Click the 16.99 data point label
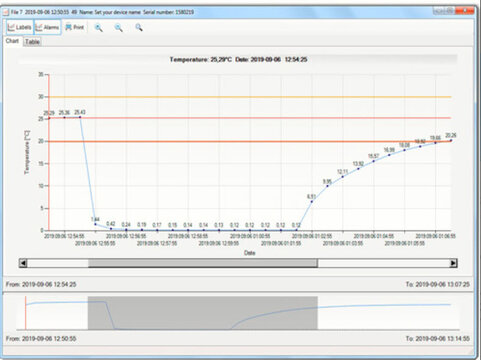Screen dimensions: 481x360 (389, 150)
